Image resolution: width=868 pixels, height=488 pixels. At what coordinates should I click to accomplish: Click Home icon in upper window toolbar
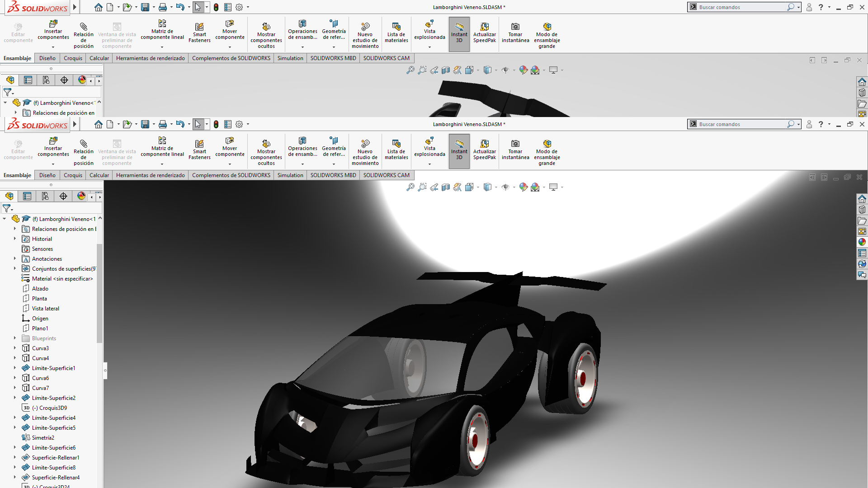(x=99, y=7)
